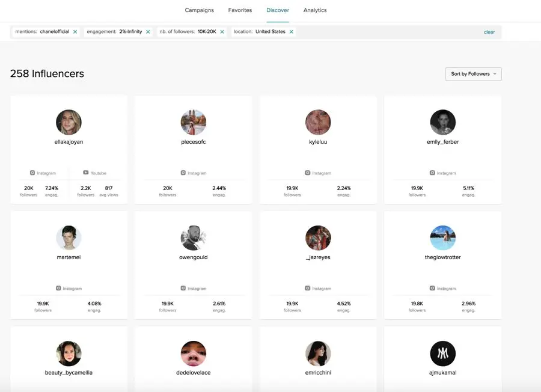This screenshot has height=392, width=541.
Task: Open the Sort by Followers dropdown
Action: click(x=474, y=74)
